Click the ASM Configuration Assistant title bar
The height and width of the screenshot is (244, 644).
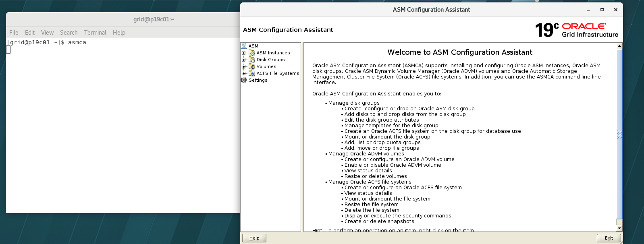coord(432,10)
